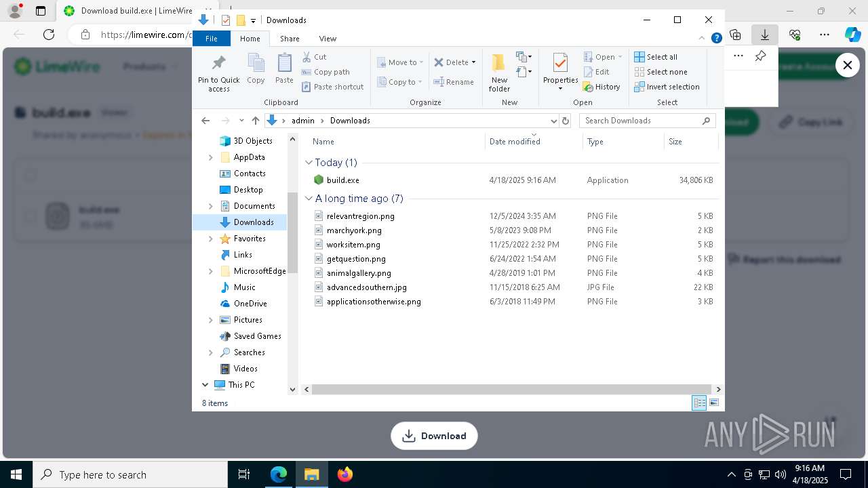The height and width of the screenshot is (488, 868).
Task: Click the Windows taskbar search box
Action: click(130, 474)
